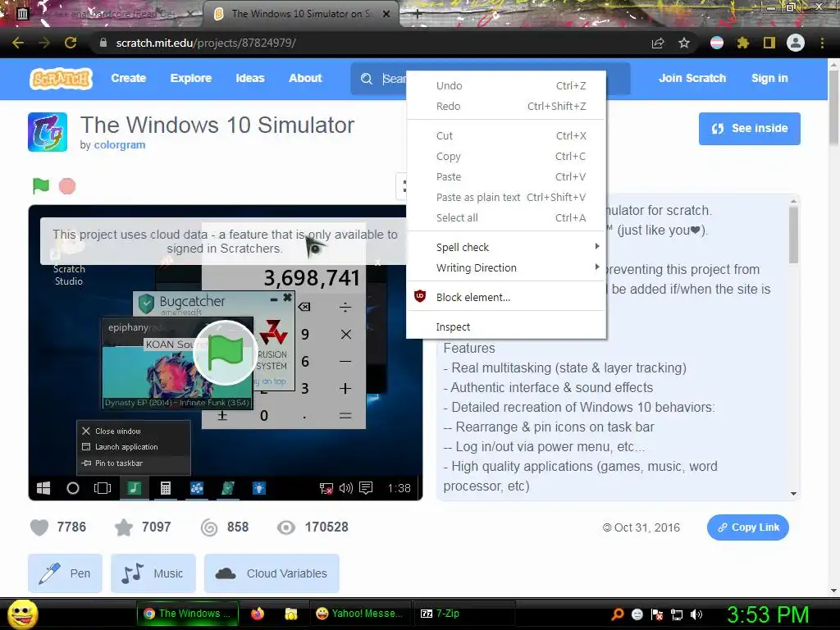Click the browser address bar URL
840x630 pixels.
pos(206,43)
